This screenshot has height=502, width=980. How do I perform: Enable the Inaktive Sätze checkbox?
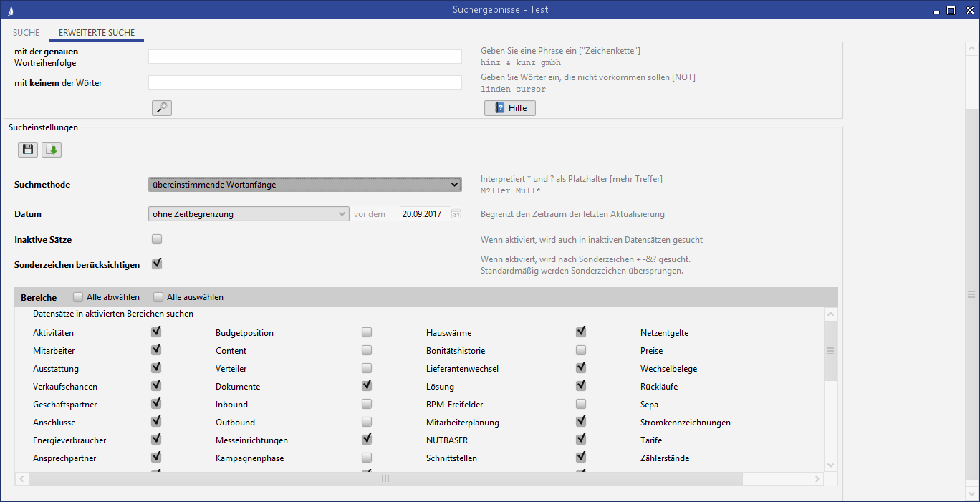click(157, 239)
